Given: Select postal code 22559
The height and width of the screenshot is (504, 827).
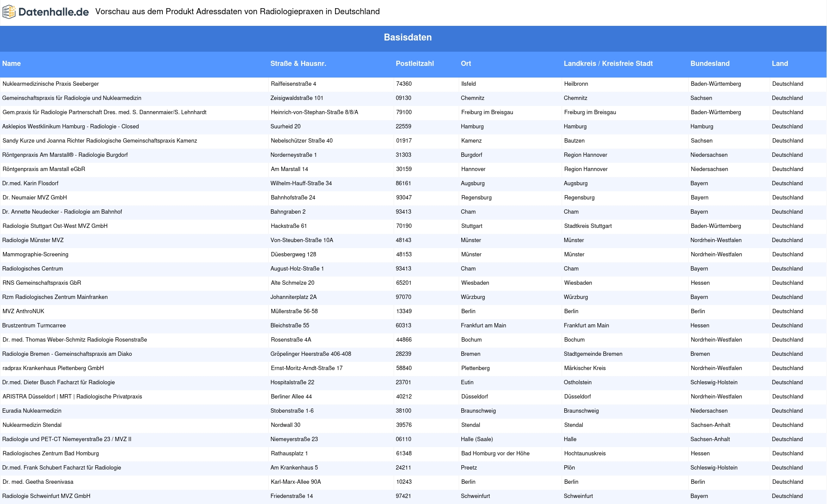Looking at the screenshot, I should point(403,127).
